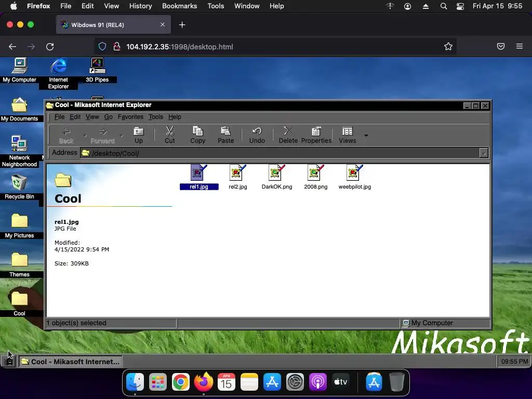Expand the Forward history dropdown arrow
This screenshot has height=399, width=532.
(x=122, y=136)
